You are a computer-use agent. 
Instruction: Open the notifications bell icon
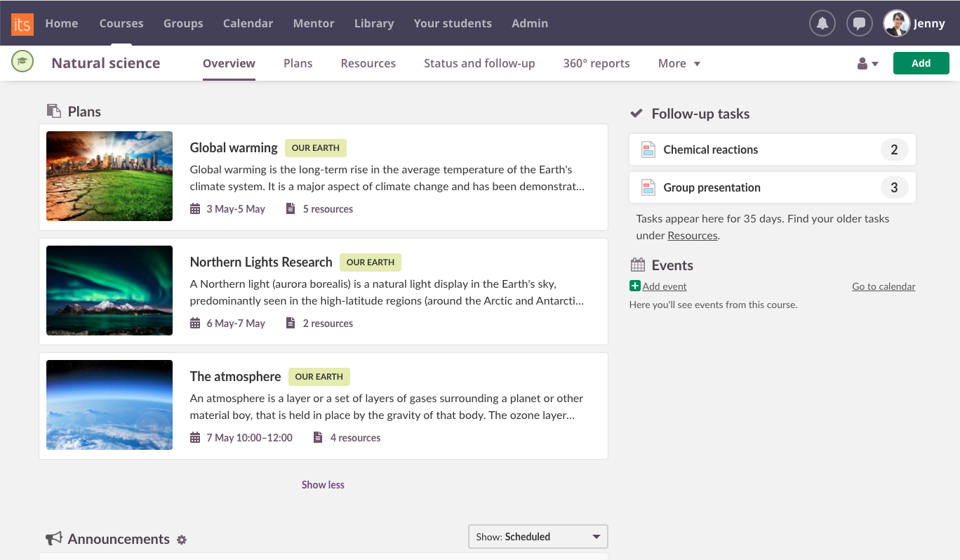822,23
